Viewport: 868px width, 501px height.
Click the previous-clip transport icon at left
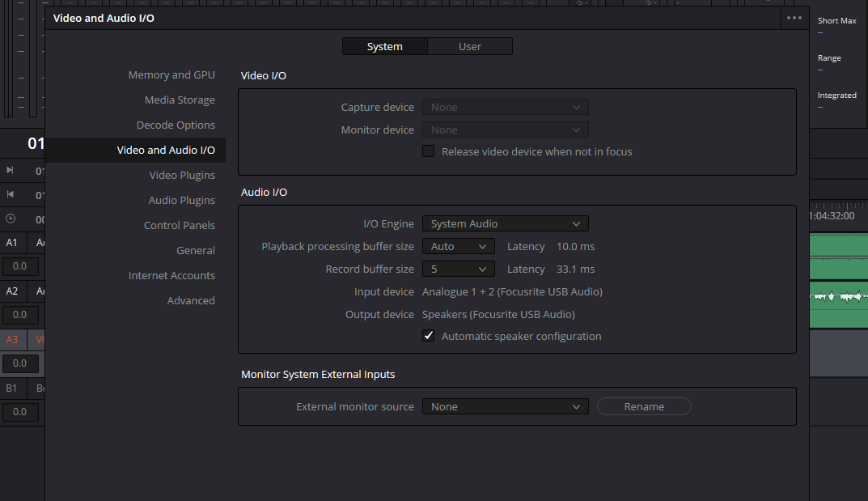click(x=10, y=194)
